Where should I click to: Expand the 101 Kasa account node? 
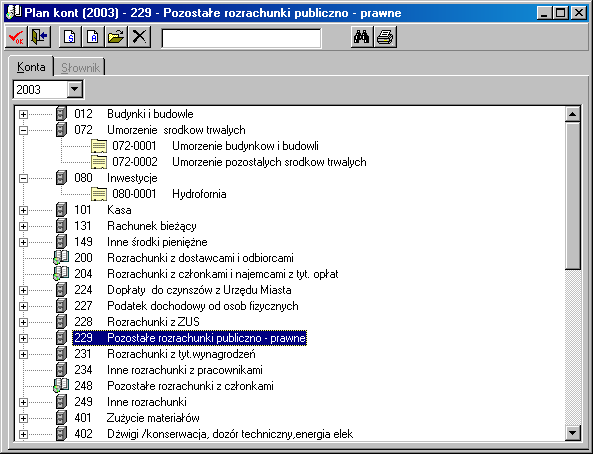(23, 210)
